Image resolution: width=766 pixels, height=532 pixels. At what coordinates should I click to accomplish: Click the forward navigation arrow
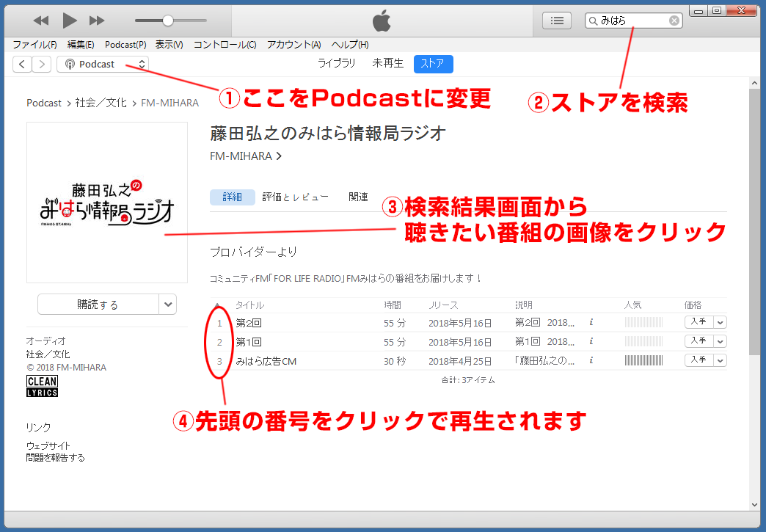tap(41, 64)
